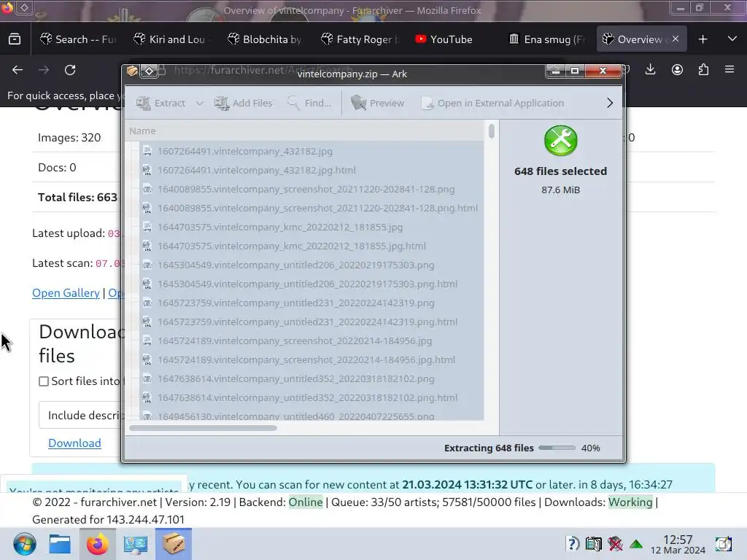Click the horizontal scrollbar in Ark list

pos(203,428)
